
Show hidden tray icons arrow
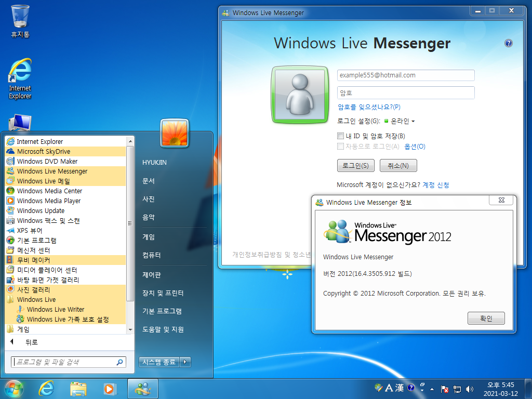click(432, 389)
